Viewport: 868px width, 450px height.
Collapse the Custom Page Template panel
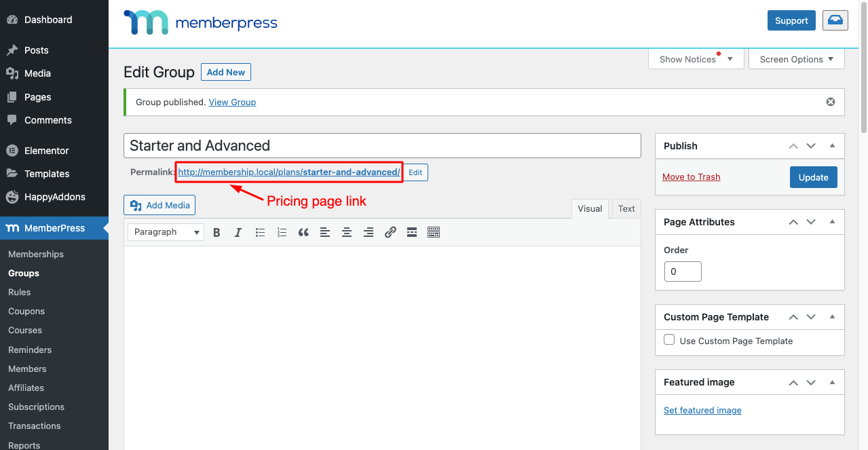click(x=832, y=317)
